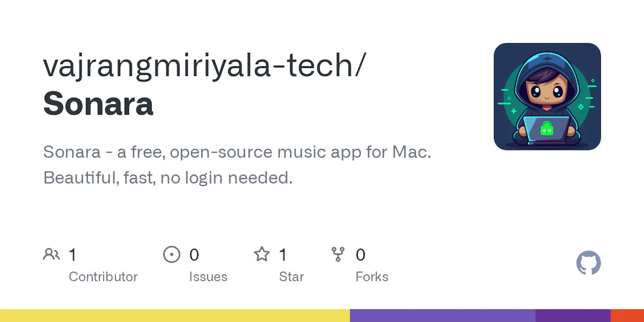Viewport: 644px width, 322px height.
Task: Click the green padlock on the avatar laptop
Action: tap(547, 128)
